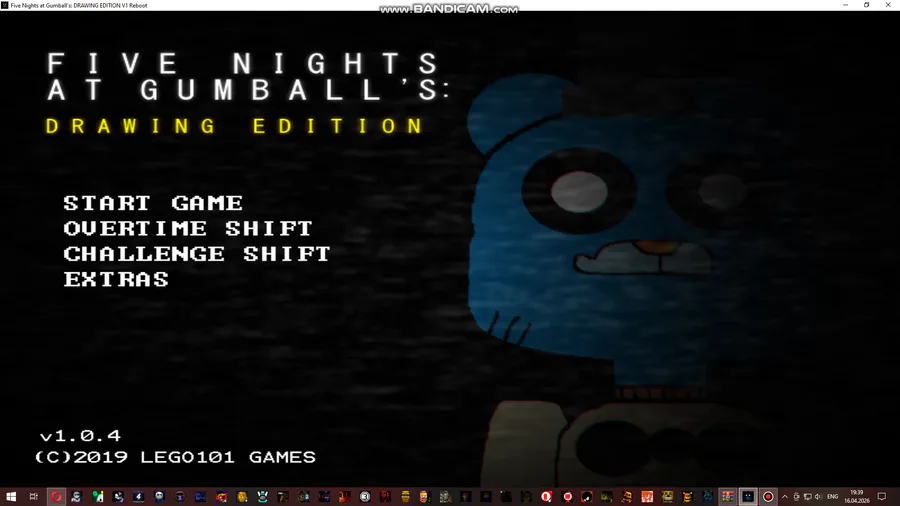Open the taskbar icon showing number 4
The height and width of the screenshot is (506, 900).
[138, 497]
